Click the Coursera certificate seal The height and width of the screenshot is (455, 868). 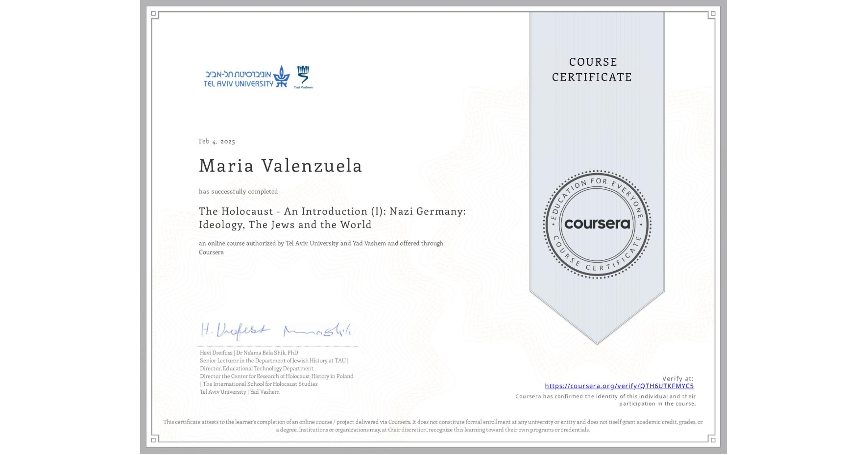[597, 225]
